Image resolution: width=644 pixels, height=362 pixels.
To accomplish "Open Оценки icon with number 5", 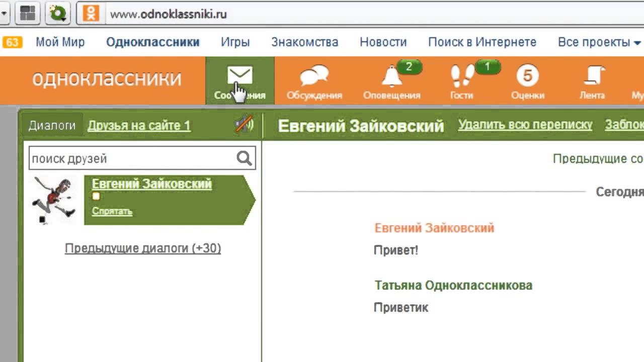I will 527,76.
